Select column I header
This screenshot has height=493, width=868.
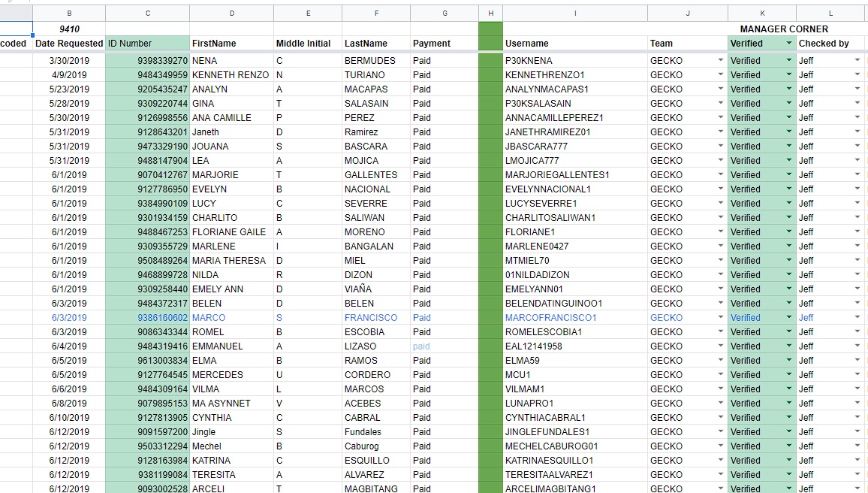coord(575,14)
